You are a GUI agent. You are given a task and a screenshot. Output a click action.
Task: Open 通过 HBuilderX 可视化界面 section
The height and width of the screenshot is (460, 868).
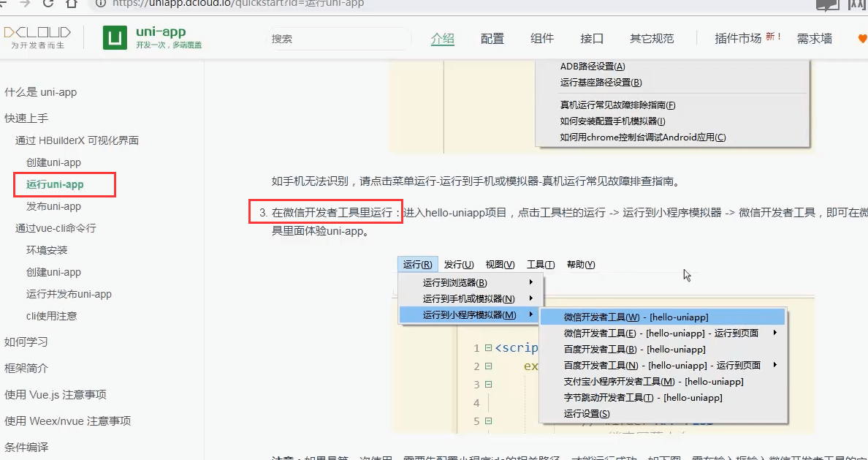point(77,140)
